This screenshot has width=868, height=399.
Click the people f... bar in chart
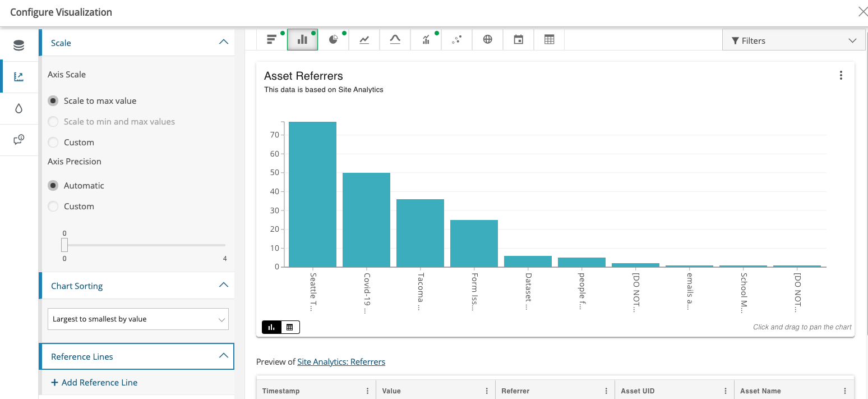point(581,262)
